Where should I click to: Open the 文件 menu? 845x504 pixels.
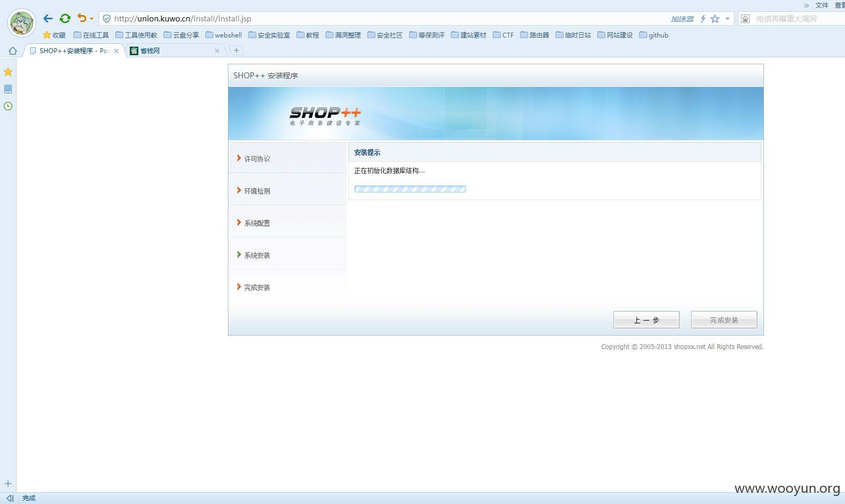(x=822, y=5)
